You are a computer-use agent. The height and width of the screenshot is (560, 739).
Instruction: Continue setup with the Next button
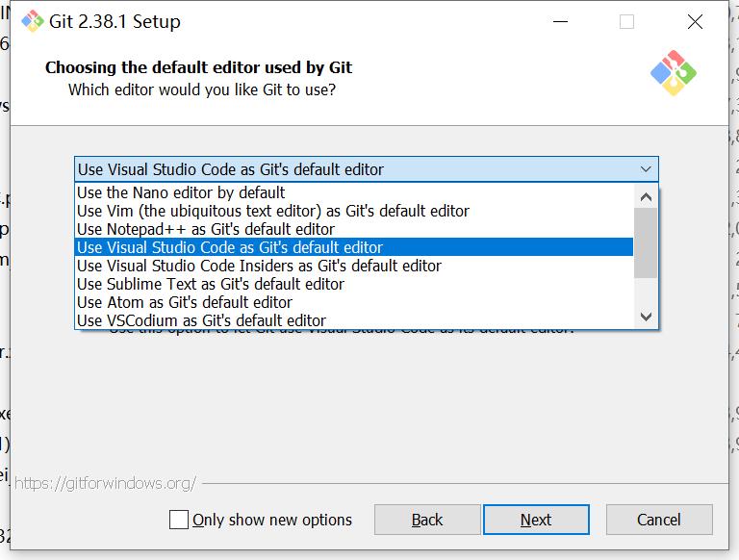[x=536, y=520]
